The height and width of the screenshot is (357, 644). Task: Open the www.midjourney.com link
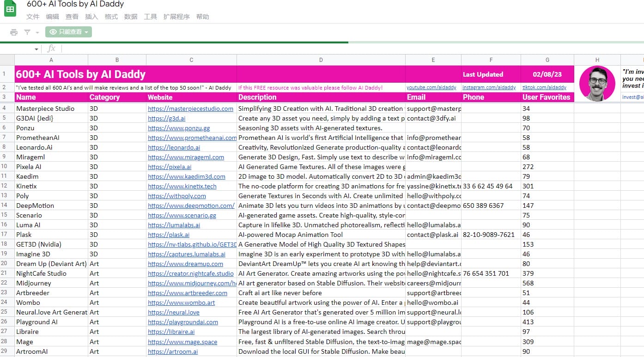[192, 283]
